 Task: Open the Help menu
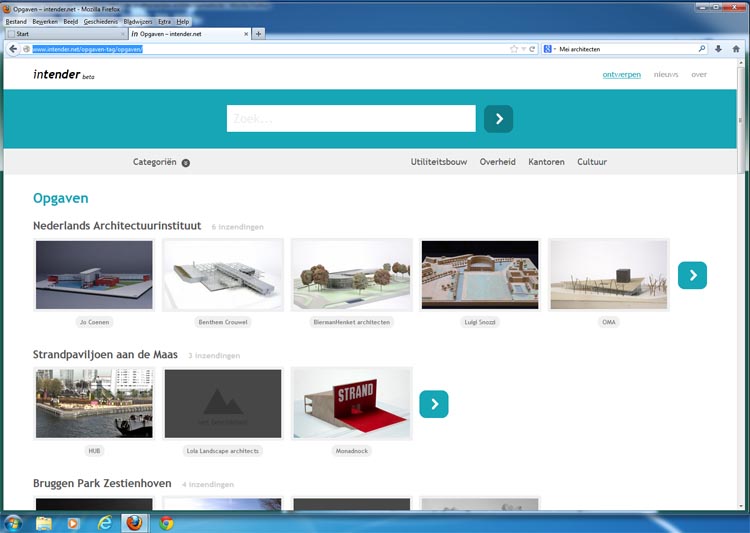[x=183, y=22]
